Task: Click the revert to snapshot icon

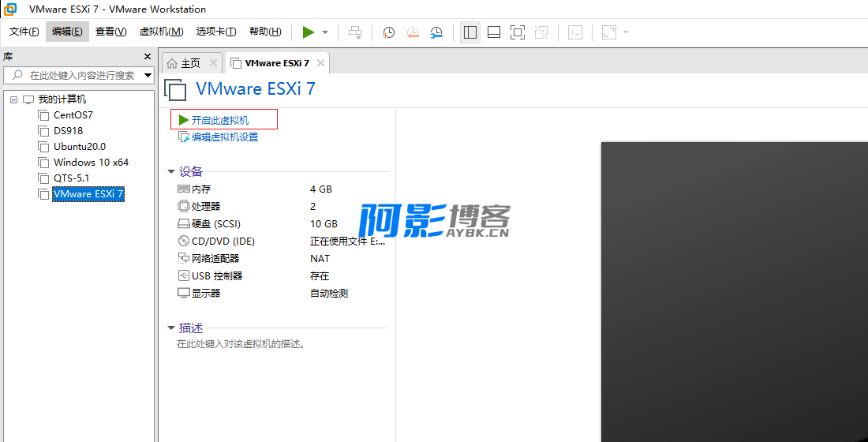Action: (413, 32)
